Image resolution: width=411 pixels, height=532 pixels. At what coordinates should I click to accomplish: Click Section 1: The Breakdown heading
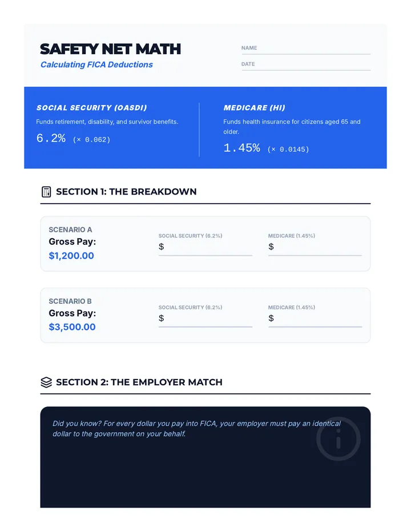tap(126, 192)
